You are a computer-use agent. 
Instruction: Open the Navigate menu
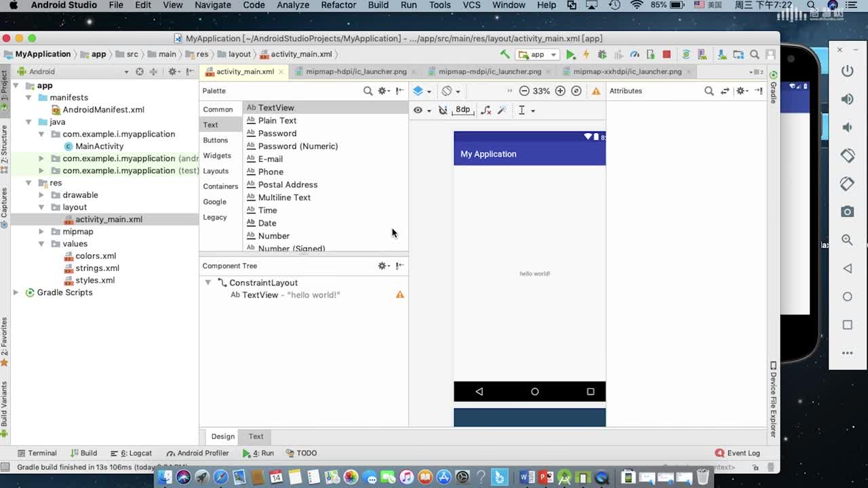[x=213, y=5]
